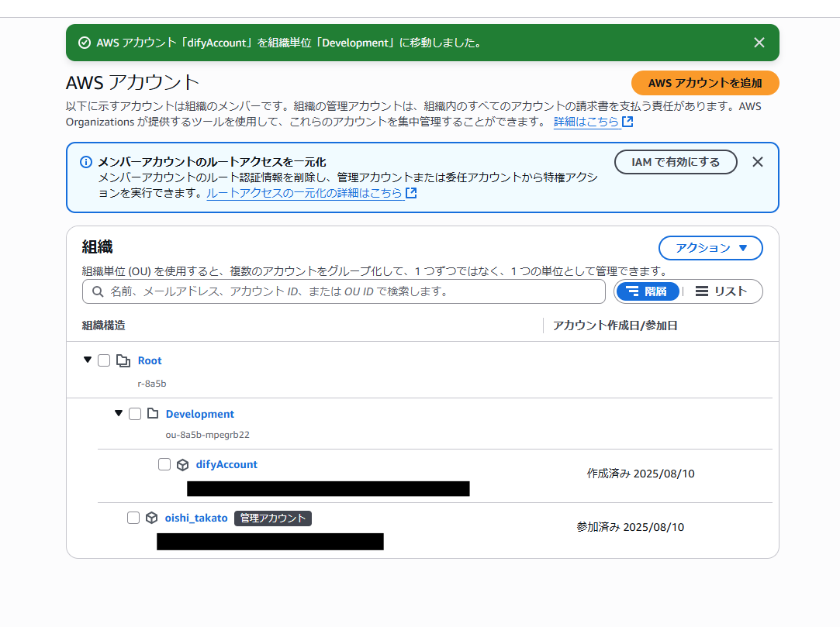The image size is (840, 627).
Task: Open the difyAccount account link
Action: pyautogui.click(x=226, y=464)
